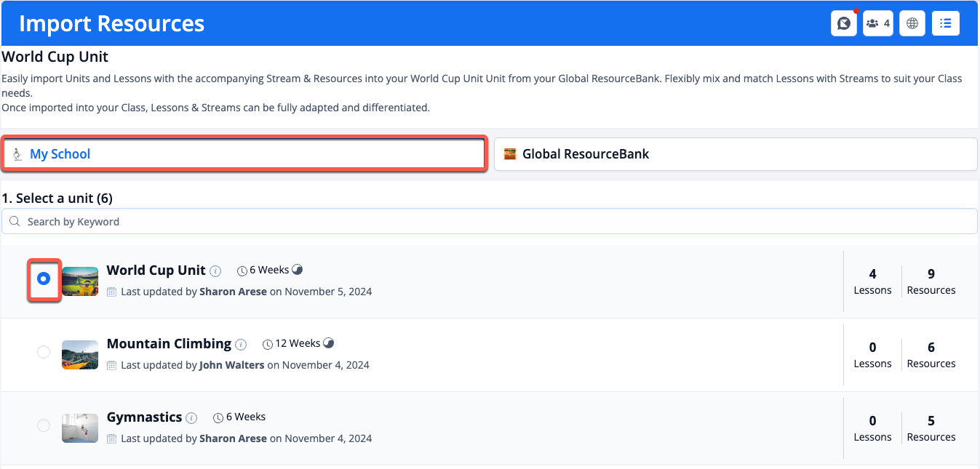This screenshot has height=469, width=980.
Task: Switch to the My School tab
Action: (x=244, y=154)
